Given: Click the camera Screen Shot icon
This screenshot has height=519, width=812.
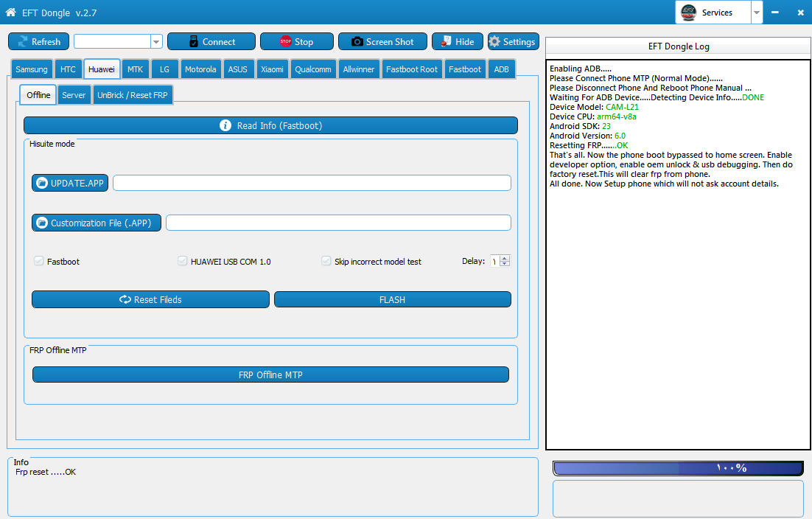Looking at the screenshot, I should [357, 41].
